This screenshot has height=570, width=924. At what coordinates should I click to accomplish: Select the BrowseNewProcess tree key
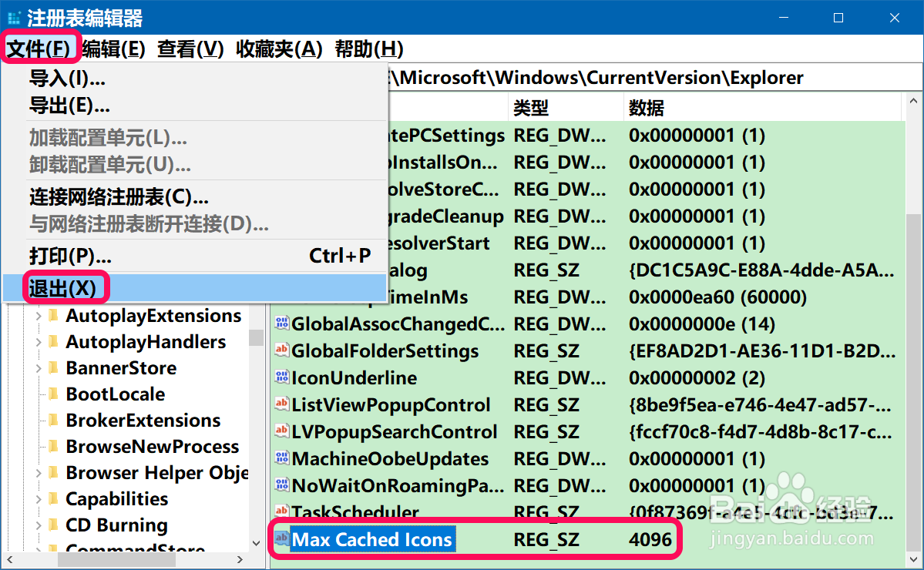(153, 446)
